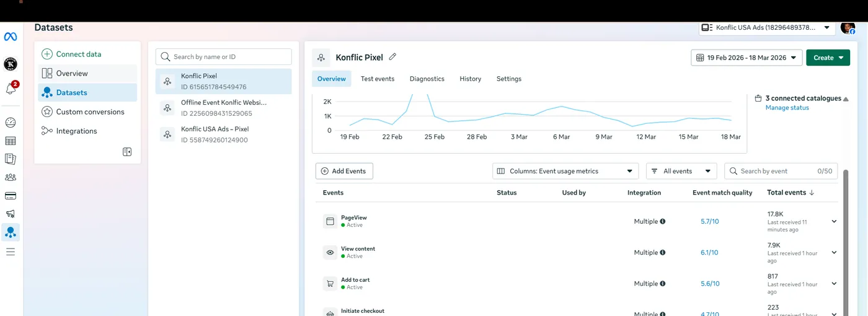868x316 pixels.
Task: Click the PageView event icon
Action: tap(330, 221)
